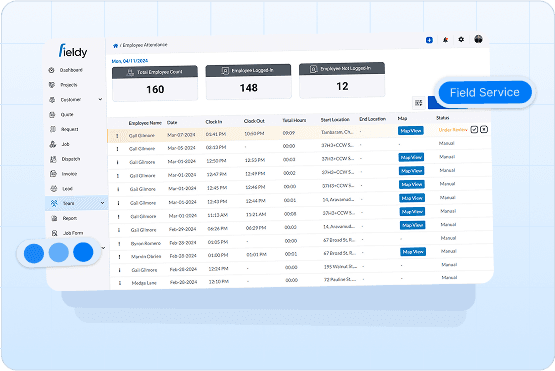Expand the Customer menu chevron
The height and width of the screenshot is (371, 555).
coord(100,99)
